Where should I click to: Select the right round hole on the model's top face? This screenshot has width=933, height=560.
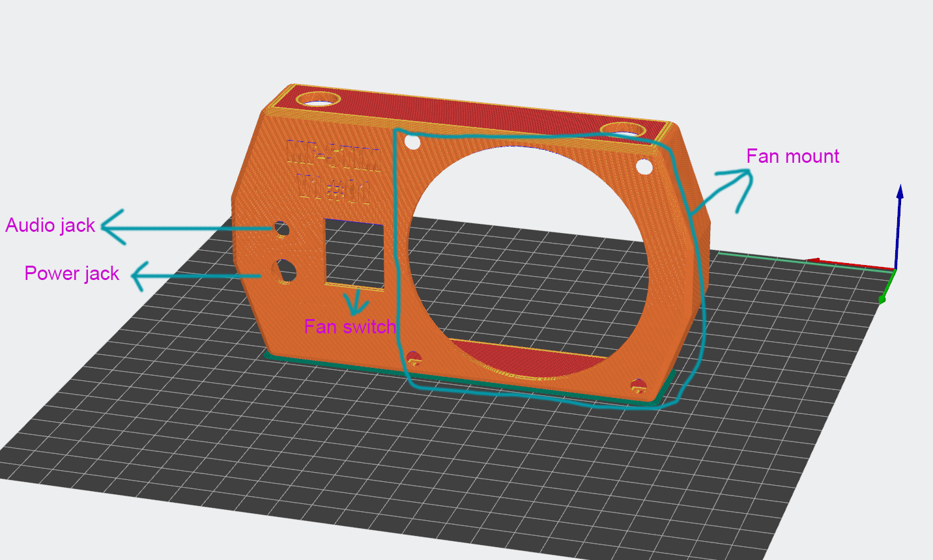623,130
